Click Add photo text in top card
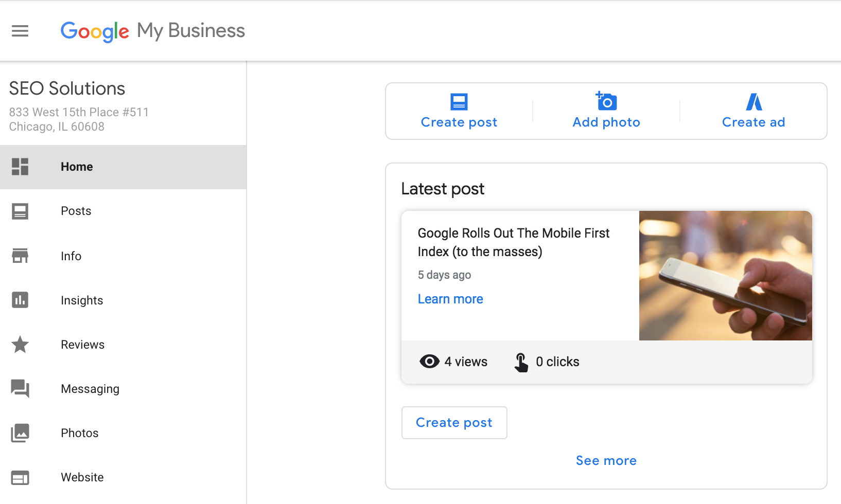This screenshot has width=841, height=504. click(606, 122)
